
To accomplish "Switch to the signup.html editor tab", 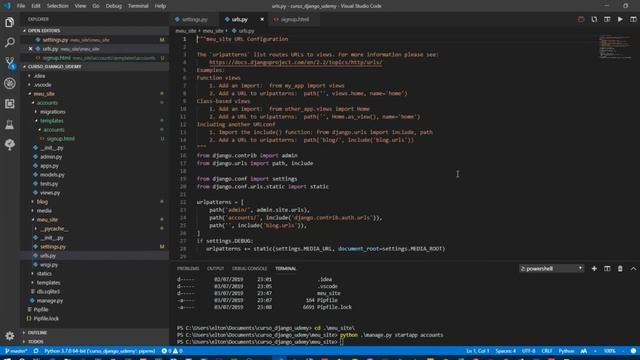I will (295, 19).
